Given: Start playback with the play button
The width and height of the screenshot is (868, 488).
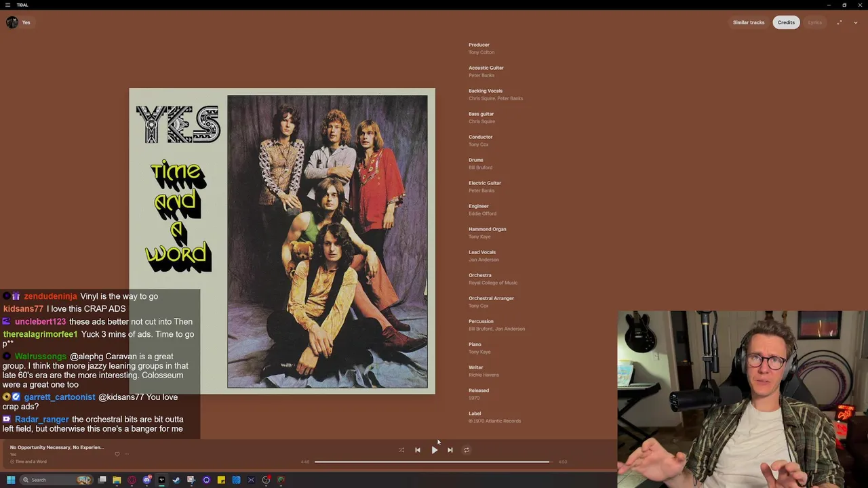Looking at the screenshot, I should pos(435,450).
